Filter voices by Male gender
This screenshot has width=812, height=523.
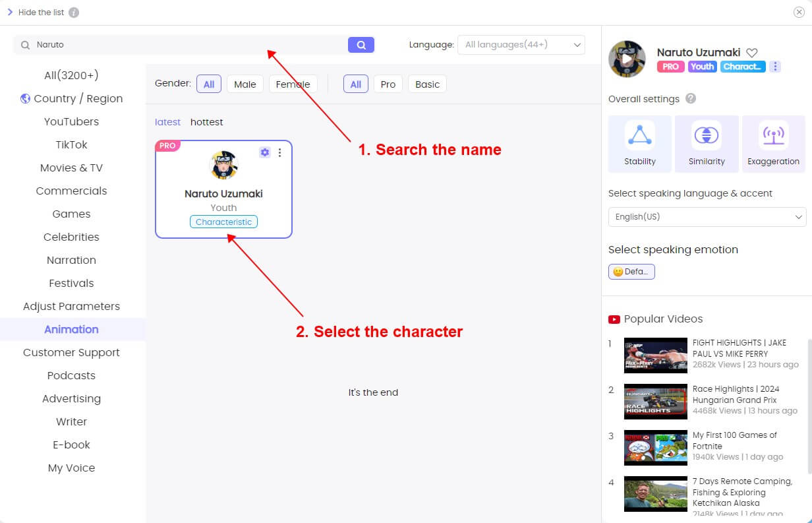(x=245, y=84)
